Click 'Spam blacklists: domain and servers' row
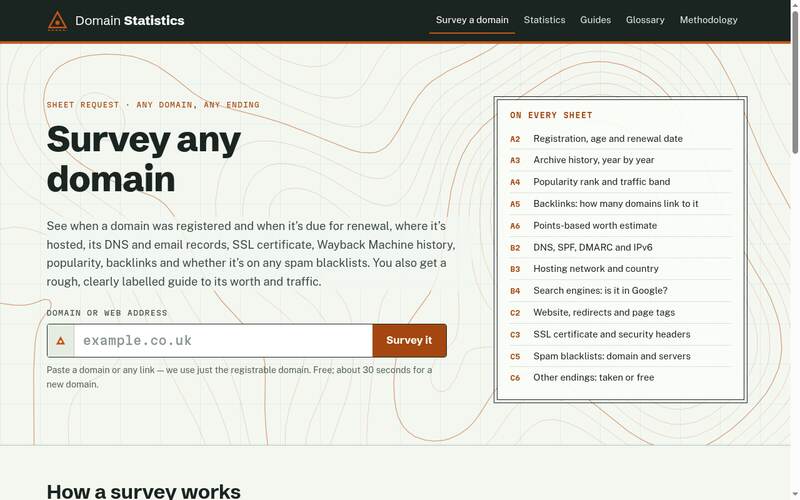The height and width of the screenshot is (500, 800). [x=620, y=356]
